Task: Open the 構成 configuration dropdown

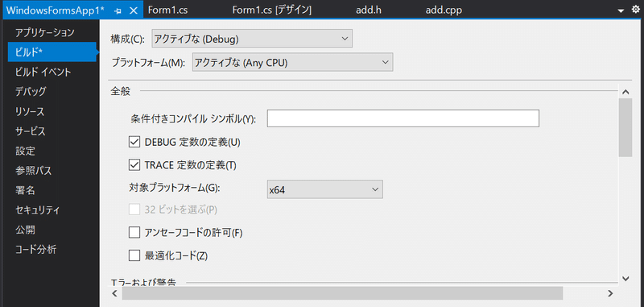Action: [x=252, y=39]
